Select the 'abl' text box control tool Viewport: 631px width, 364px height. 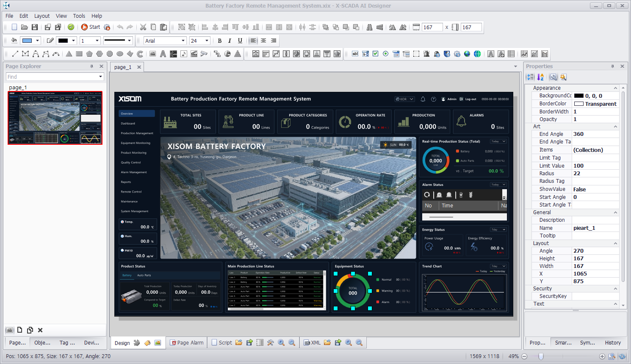pyautogui.click(x=355, y=54)
